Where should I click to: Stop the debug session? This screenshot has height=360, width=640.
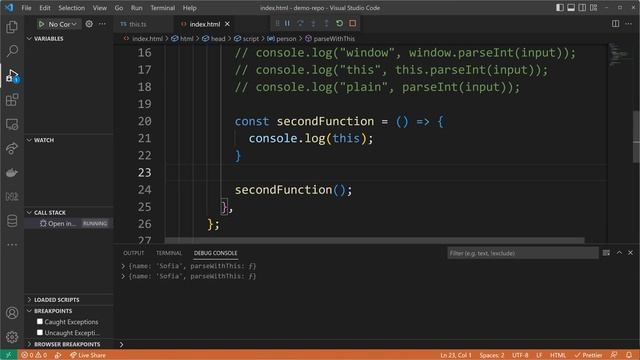pos(353,24)
